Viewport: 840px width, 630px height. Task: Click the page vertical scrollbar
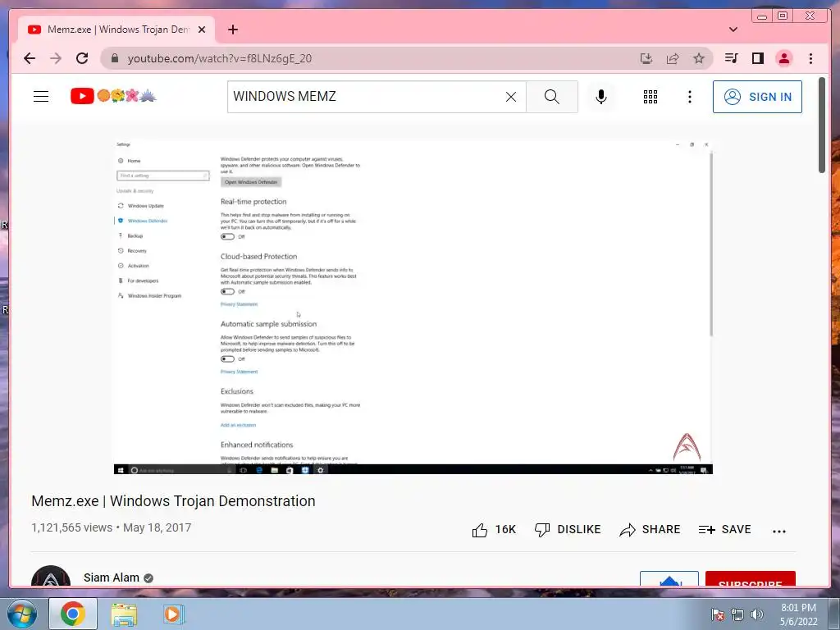click(822, 126)
